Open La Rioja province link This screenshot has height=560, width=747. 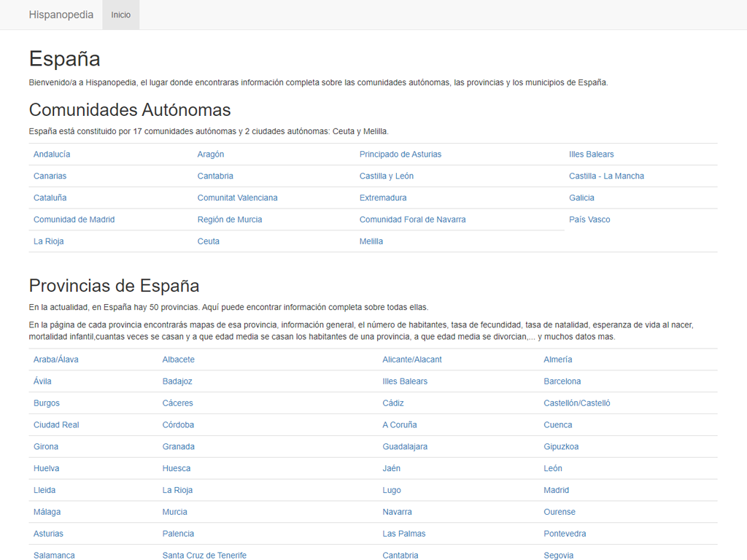pos(177,491)
